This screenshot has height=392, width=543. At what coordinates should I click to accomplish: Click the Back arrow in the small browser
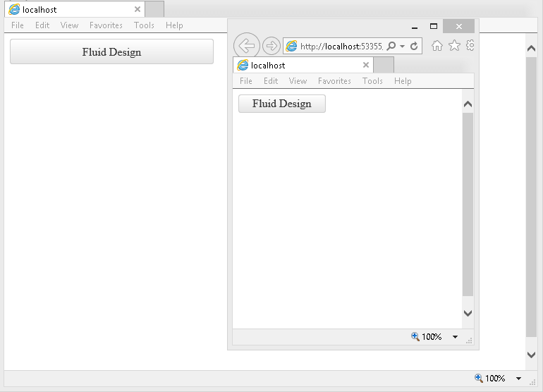click(x=246, y=46)
